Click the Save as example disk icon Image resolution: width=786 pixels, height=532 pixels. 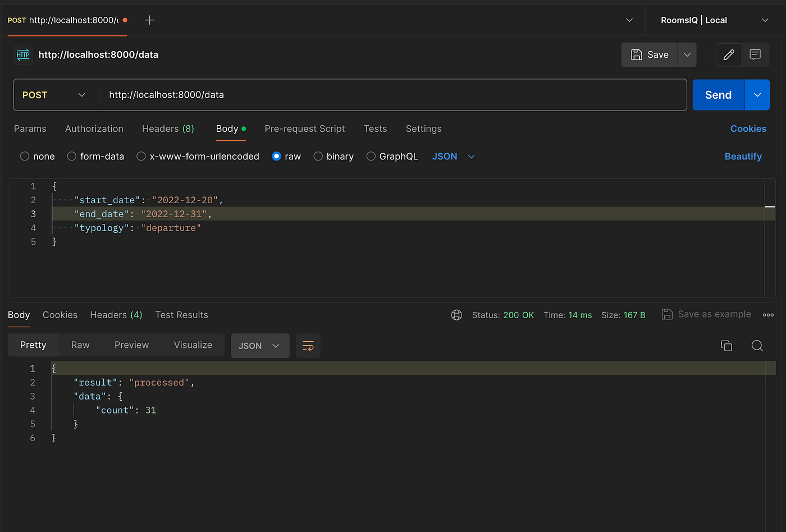[x=667, y=314]
